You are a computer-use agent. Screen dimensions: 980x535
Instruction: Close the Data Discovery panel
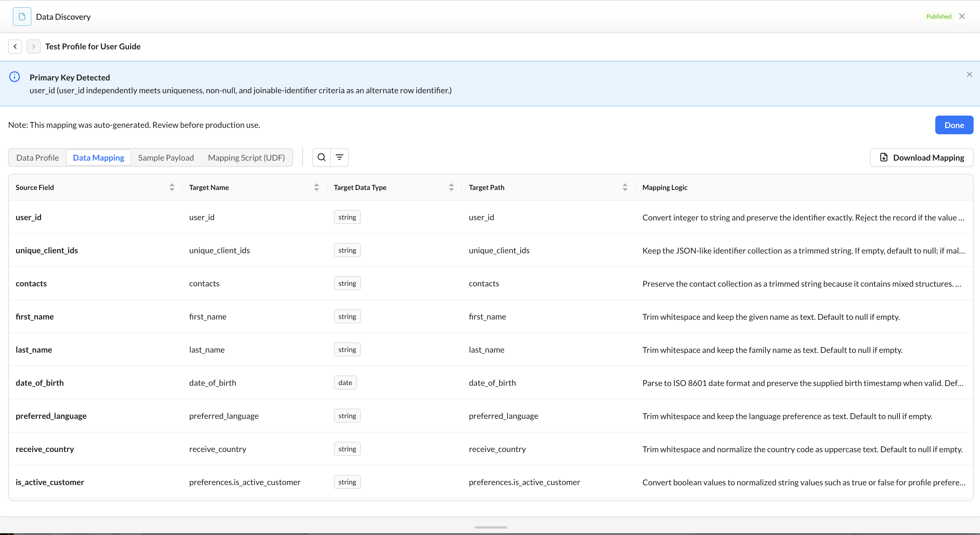(x=962, y=16)
